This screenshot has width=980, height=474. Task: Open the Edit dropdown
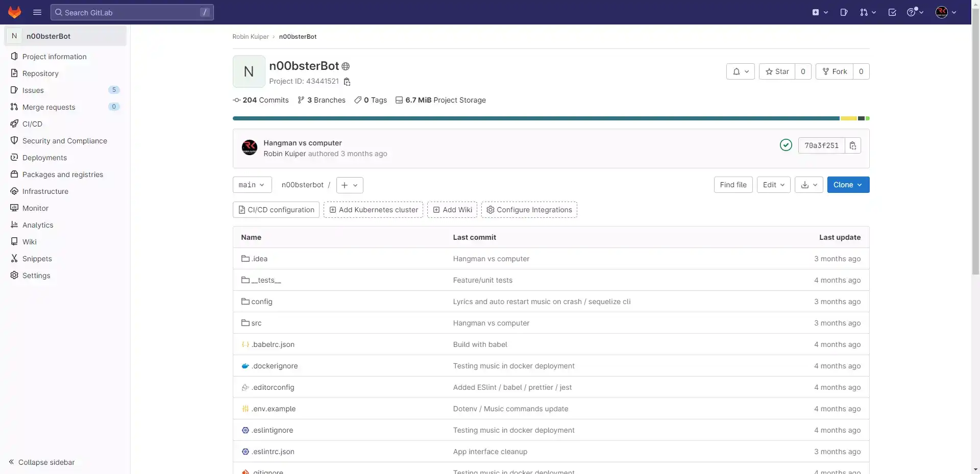(774, 185)
